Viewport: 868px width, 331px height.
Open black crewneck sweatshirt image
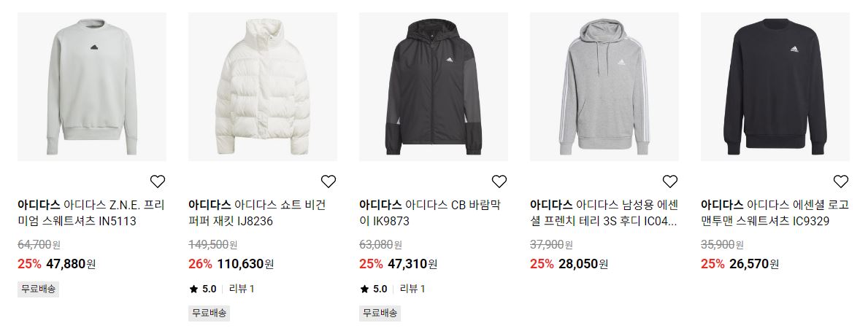(x=775, y=87)
